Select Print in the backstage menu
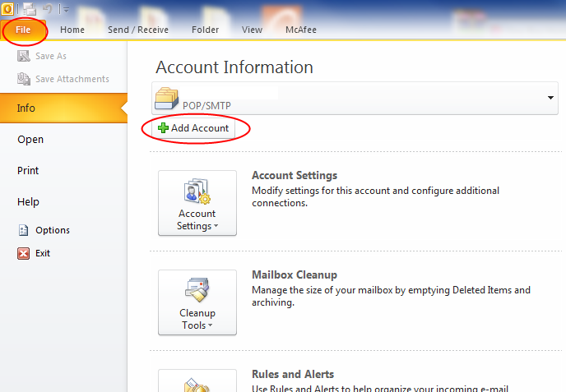This screenshot has height=392, width=566. click(28, 171)
